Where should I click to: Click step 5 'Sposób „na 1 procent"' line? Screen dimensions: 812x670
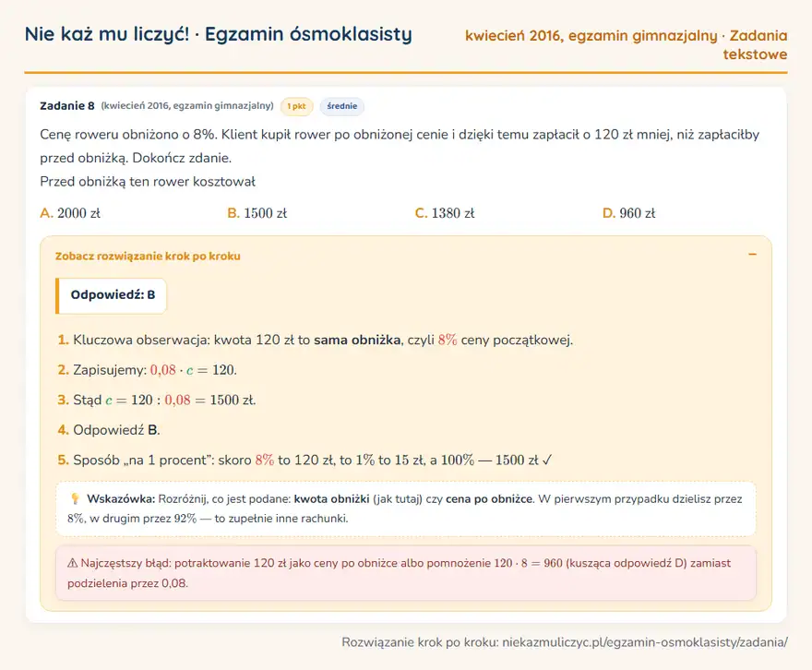305,461
